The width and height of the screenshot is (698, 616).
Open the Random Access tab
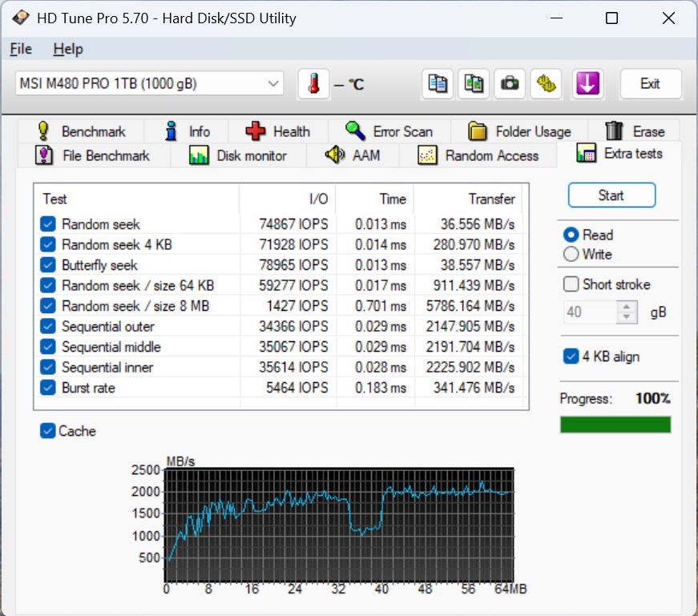pyautogui.click(x=478, y=155)
